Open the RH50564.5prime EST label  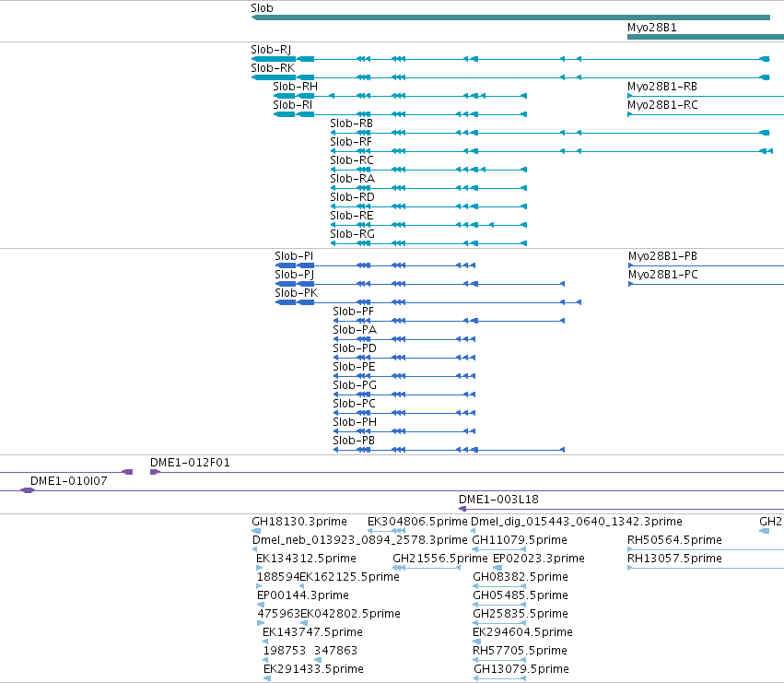674,540
